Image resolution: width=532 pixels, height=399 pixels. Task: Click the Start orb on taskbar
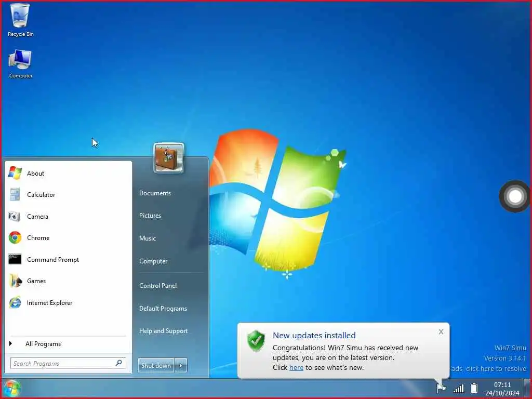point(12,389)
